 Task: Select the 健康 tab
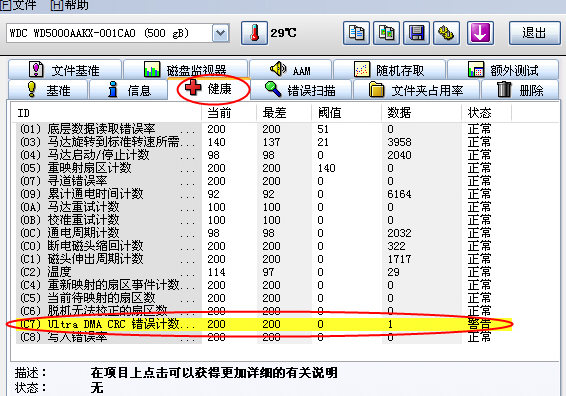coord(209,88)
